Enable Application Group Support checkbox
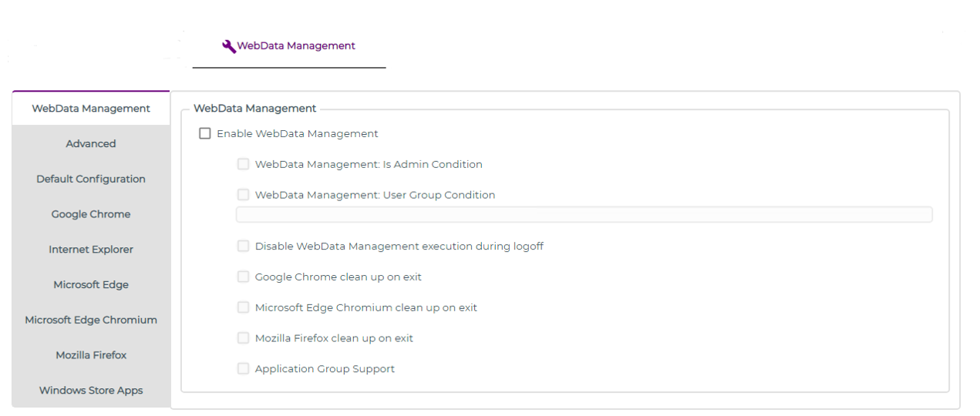Viewport: 980px width, 416px height. 244,369
